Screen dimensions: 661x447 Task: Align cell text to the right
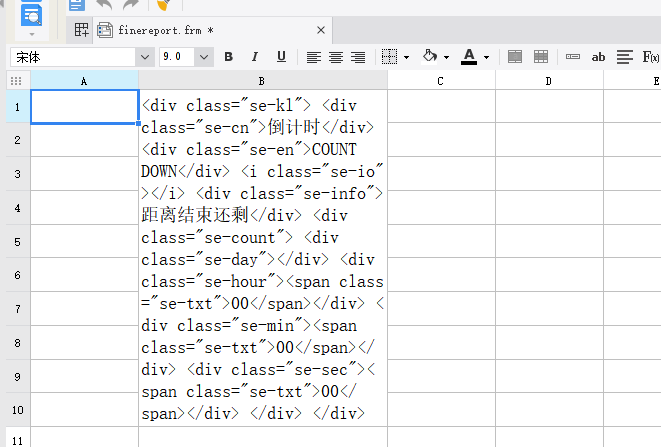click(358, 57)
